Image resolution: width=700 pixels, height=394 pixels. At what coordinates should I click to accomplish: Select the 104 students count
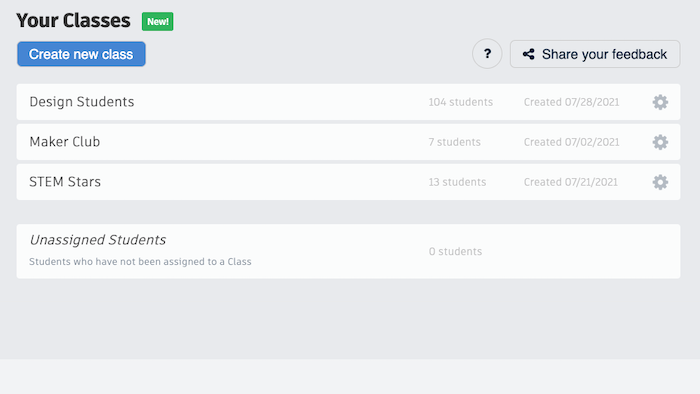tap(461, 102)
